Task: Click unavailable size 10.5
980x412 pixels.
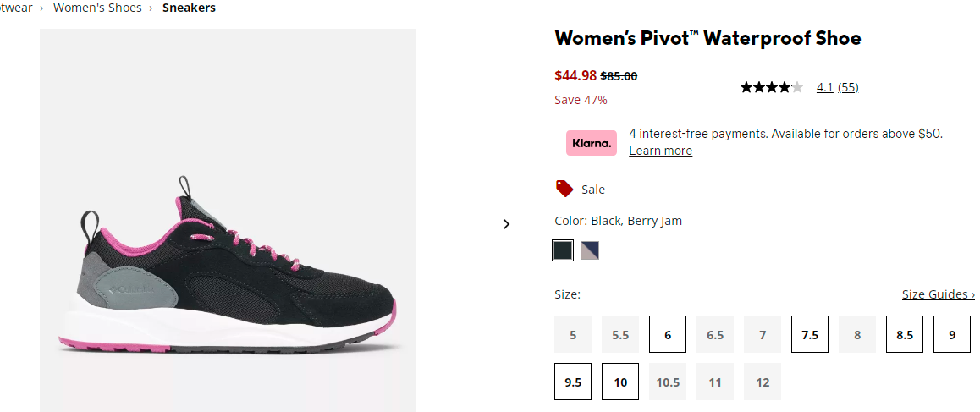Action: (x=668, y=382)
